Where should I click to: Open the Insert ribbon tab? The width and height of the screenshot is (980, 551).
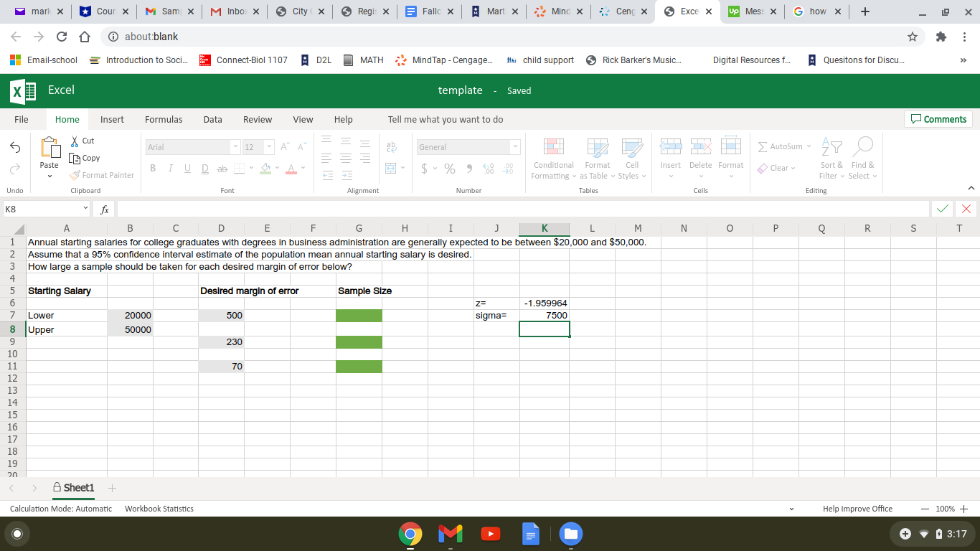112,120
